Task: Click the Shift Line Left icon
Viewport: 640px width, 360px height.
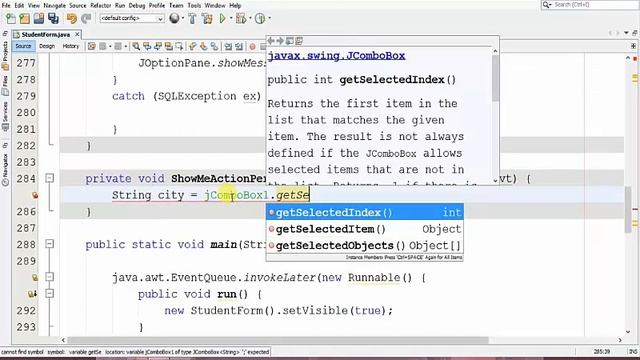Action: (228, 46)
